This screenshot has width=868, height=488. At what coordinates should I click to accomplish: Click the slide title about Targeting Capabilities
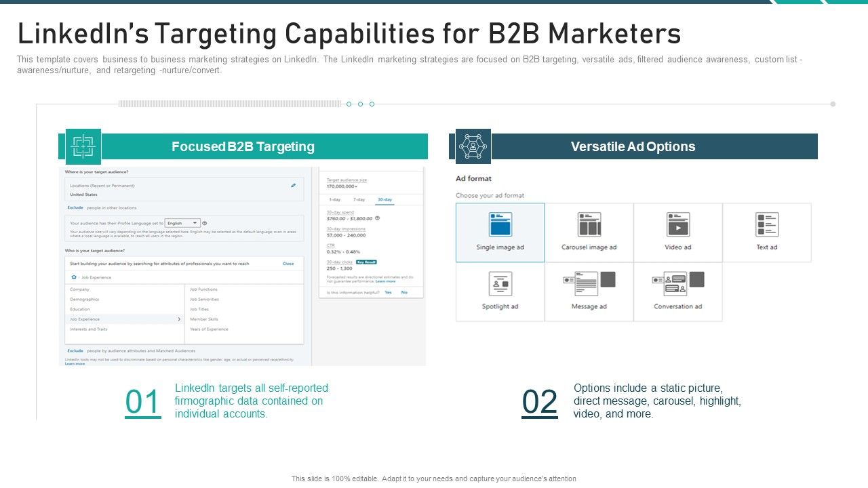point(349,33)
